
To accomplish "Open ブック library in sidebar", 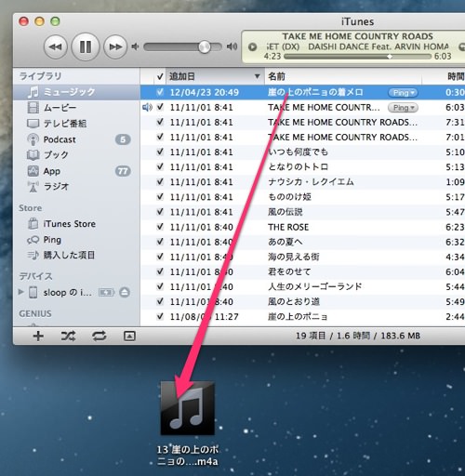I will pyautogui.click(x=76, y=154).
